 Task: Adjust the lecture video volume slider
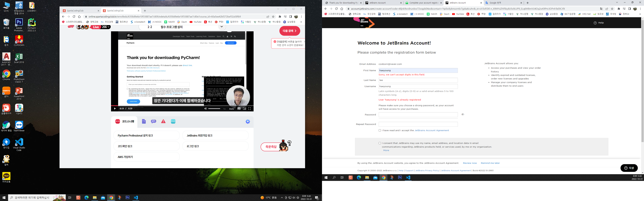point(214,109)
